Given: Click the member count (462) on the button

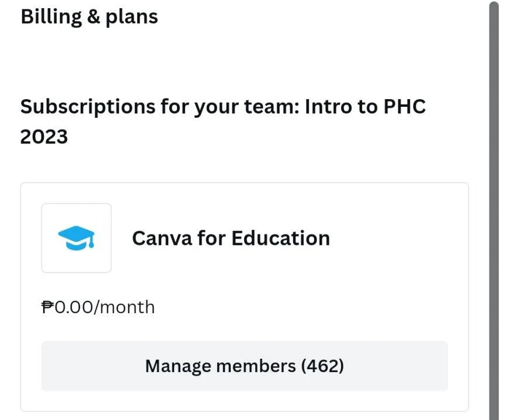Looking at the screenshot, I should click(x=322, y=366).
